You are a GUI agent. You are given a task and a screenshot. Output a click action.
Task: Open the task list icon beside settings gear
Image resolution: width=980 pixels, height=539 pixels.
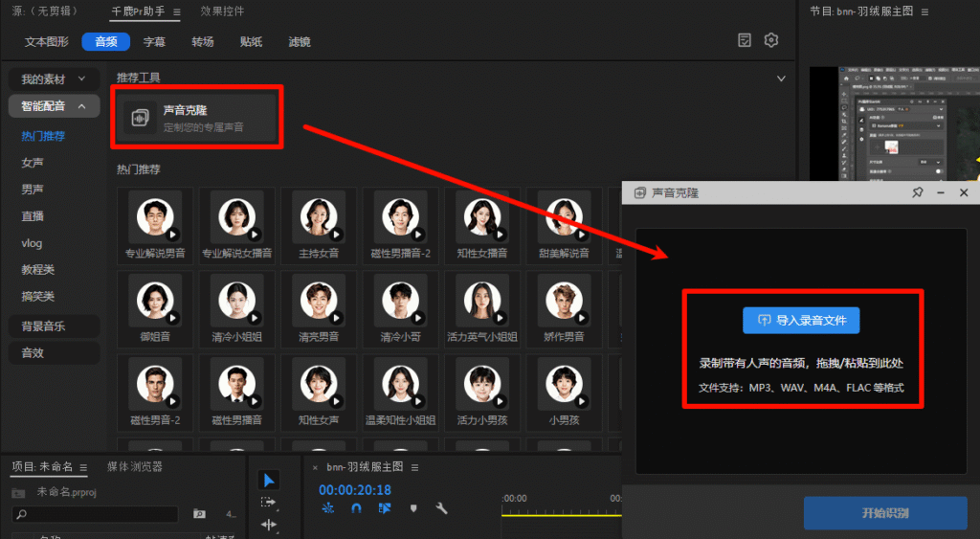pyautogui.click(x=745, y=40)
